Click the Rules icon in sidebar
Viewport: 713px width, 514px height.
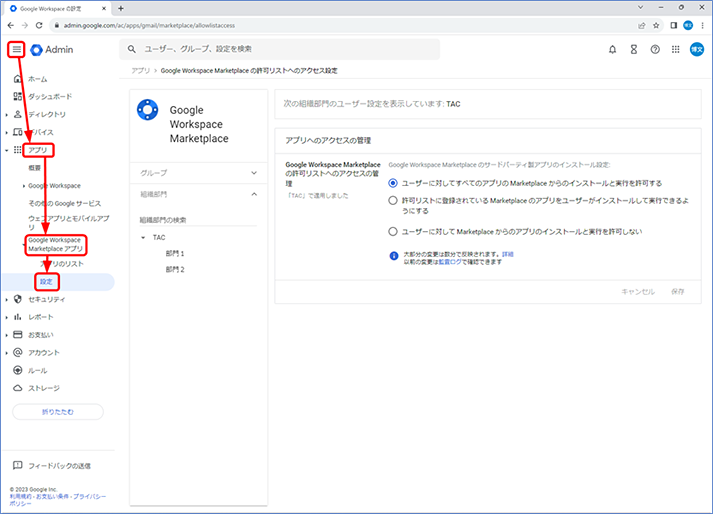coord(18,370)
